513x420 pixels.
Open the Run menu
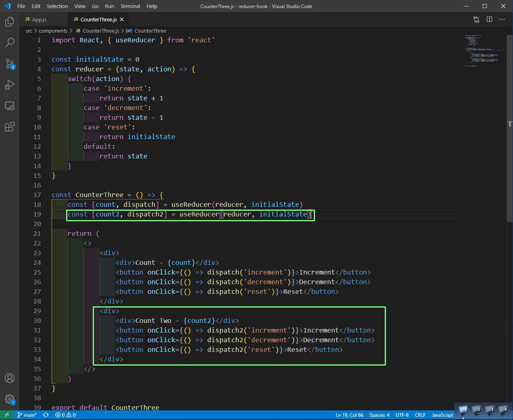109,6
